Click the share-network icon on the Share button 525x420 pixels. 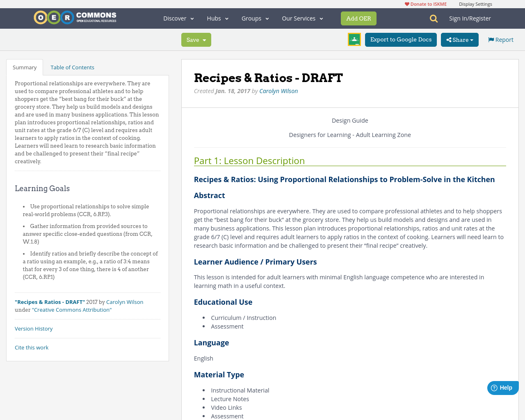449,39
